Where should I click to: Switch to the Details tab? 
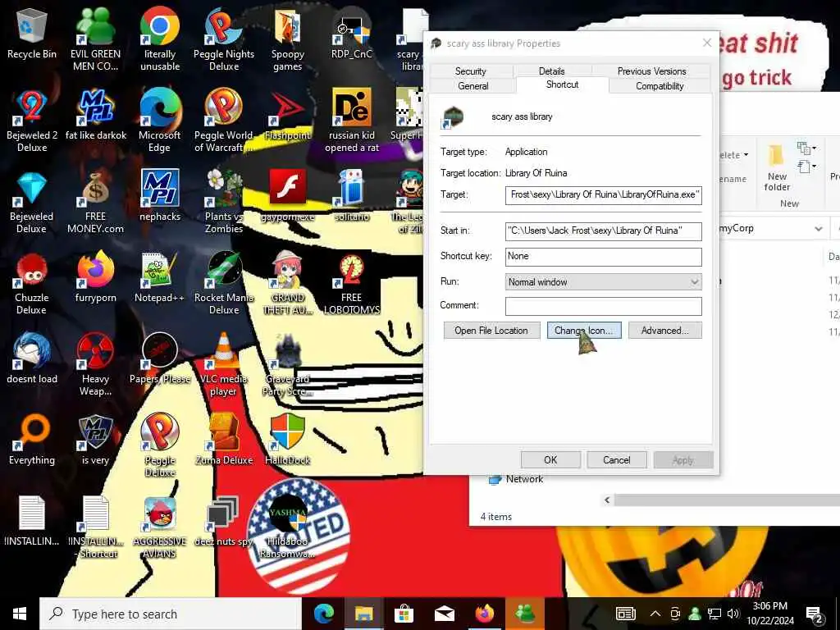click(x=552, y=71)
